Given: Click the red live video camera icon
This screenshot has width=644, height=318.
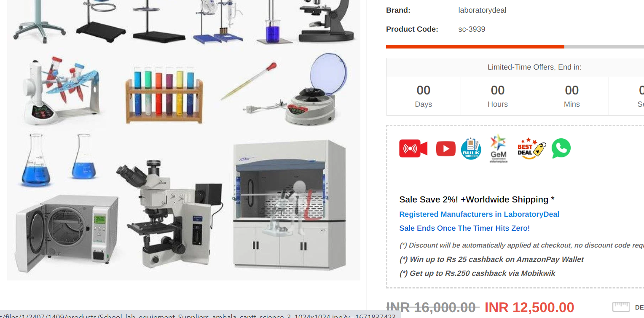Looking at the screenshot, I should pyautogui.click(x=413, y=148).
